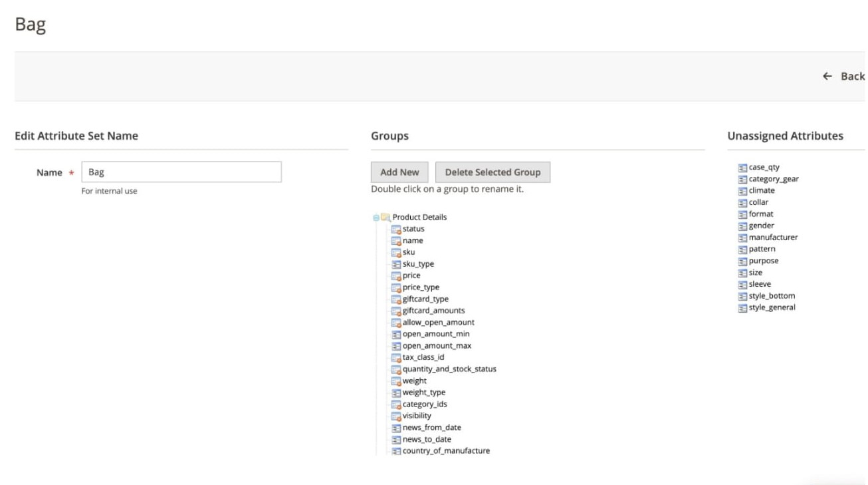This screenshot has height=485, width=868.
Task: Click the giftcard_type attribute icon
Action: pyautogui.click(x=396, y=299)
